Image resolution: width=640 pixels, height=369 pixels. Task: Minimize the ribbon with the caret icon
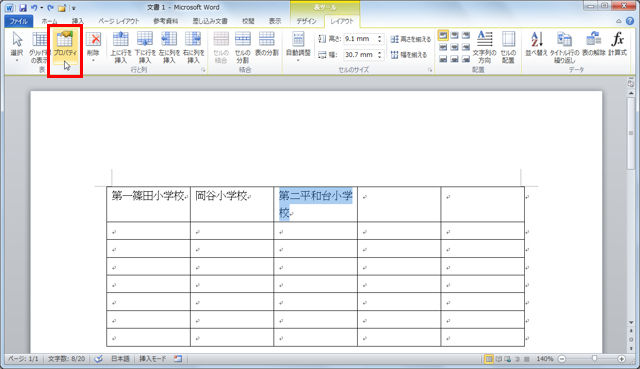pyautogui.click(x=619, y=21)
